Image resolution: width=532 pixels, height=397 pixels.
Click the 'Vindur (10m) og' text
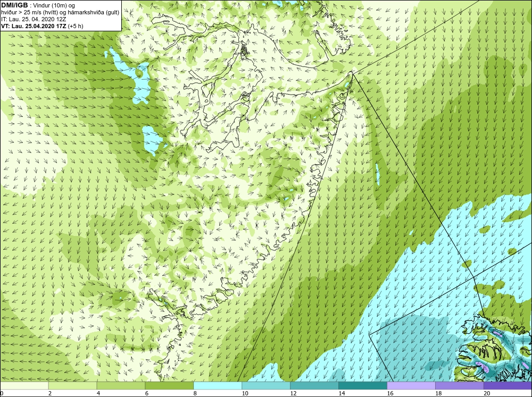click(x=54, y=5)
